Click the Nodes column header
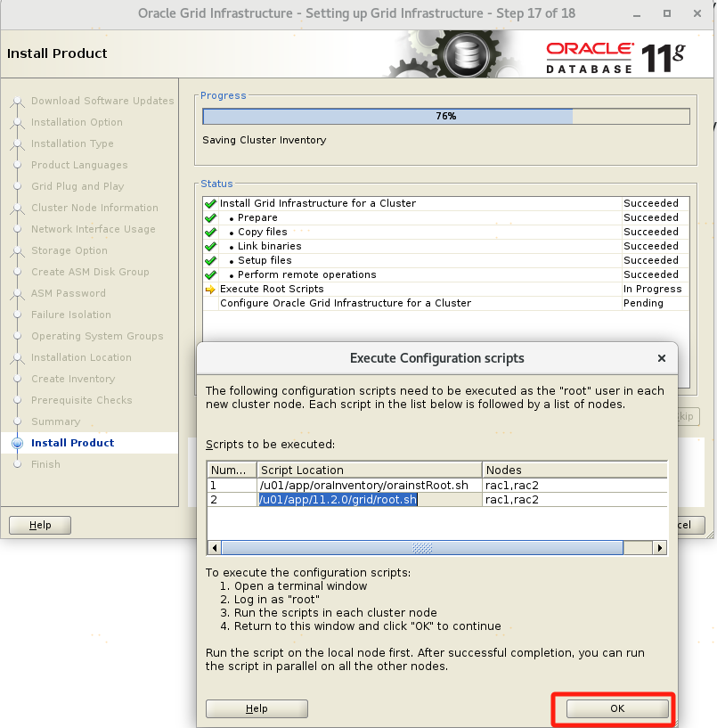Viewport: 717px width, 728px height. coord(574,470)
